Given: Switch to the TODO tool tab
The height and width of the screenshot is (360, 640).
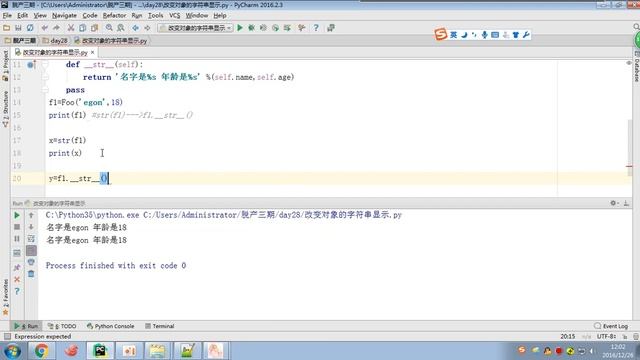Looking at the screenshot, I should pyautogui.click(x=62, y=326).
